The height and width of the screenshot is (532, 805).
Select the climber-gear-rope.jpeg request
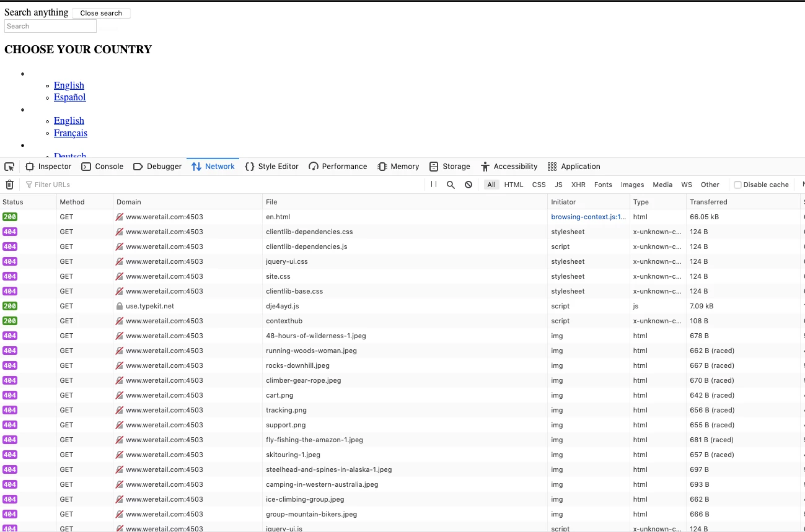click(x=402, y=380)
